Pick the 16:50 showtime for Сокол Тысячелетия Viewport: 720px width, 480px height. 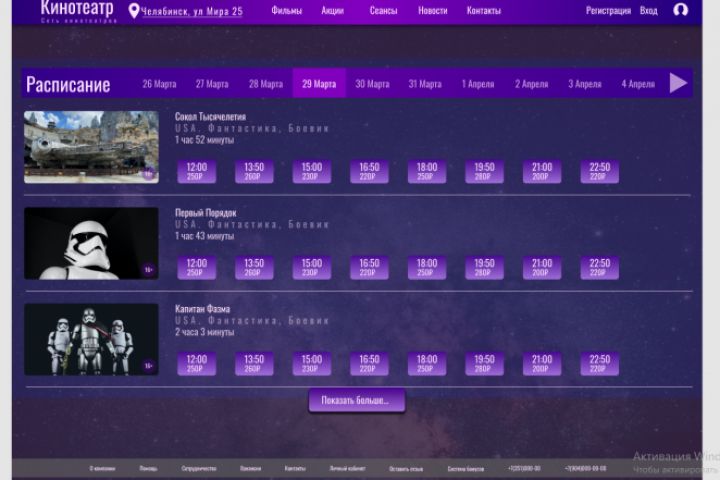[369, 171]
